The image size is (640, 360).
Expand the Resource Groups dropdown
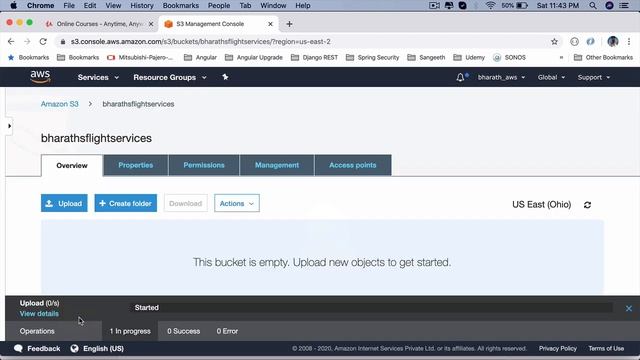(x=170, y=77)
